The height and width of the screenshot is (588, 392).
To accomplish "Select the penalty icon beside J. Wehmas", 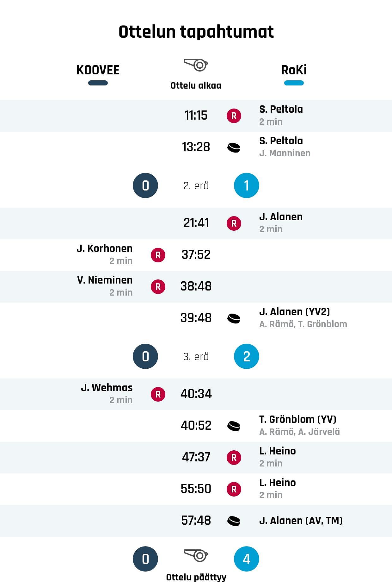I will 158,394.
